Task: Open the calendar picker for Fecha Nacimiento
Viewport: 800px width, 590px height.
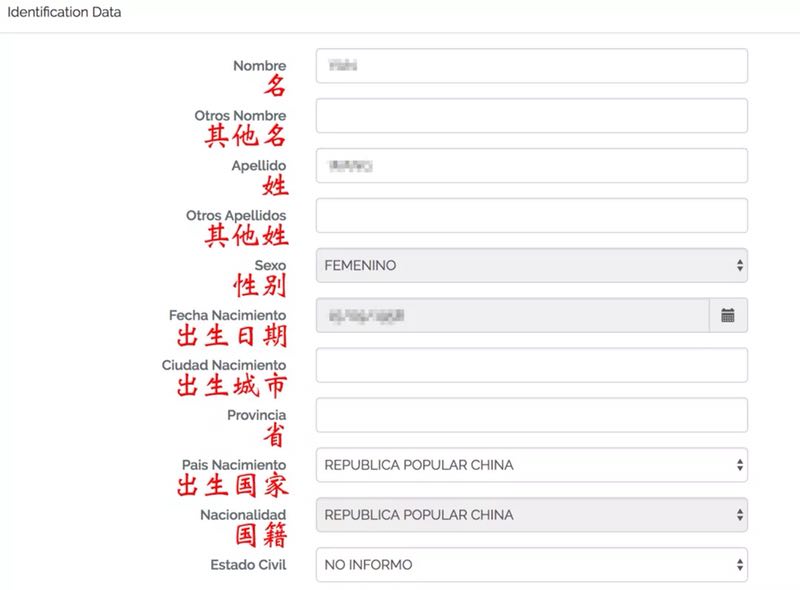Action: pos(728,315)
